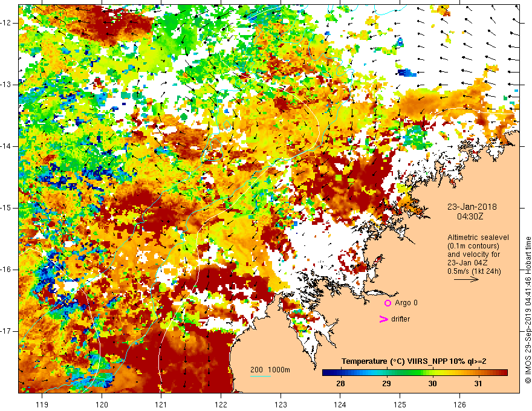
Task: Click the longitude label 121
Action: coord(161,404)
